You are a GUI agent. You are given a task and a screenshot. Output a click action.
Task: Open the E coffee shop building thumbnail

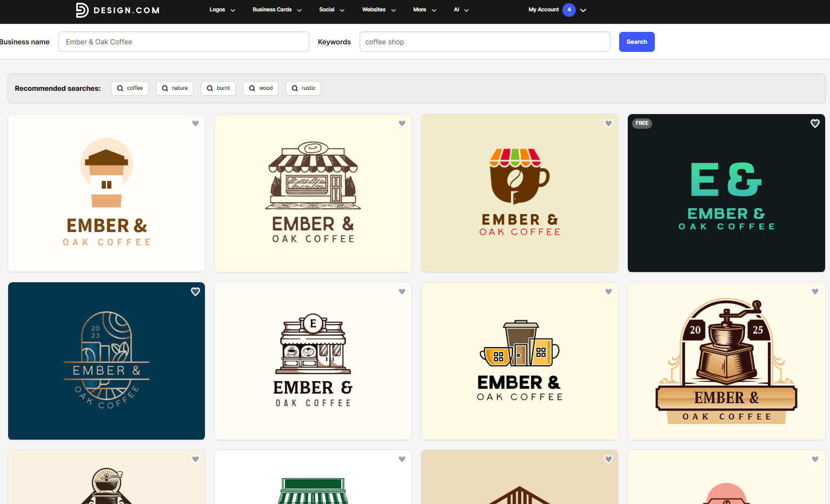(313, 361)
